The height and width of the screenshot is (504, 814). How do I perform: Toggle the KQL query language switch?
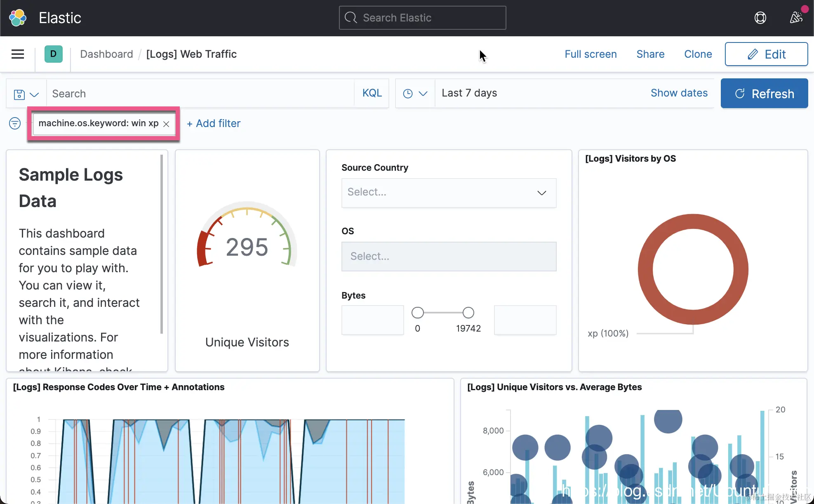372,93
